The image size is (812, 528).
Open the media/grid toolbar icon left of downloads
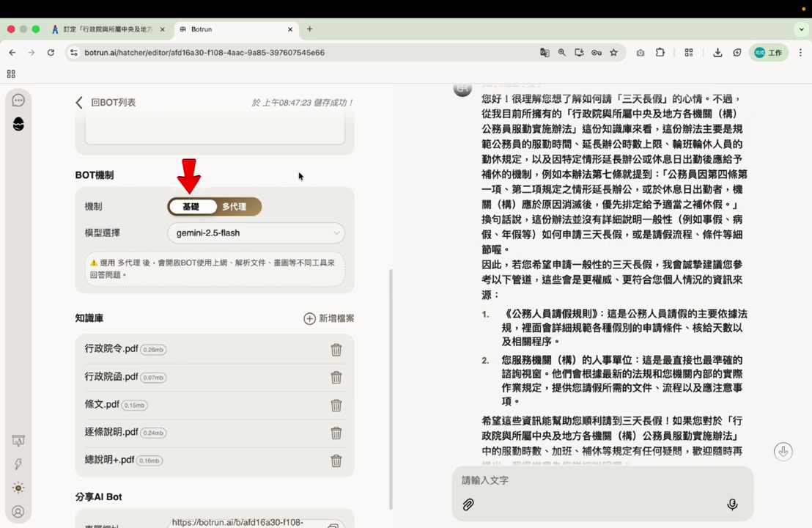(x=689, y=52)
